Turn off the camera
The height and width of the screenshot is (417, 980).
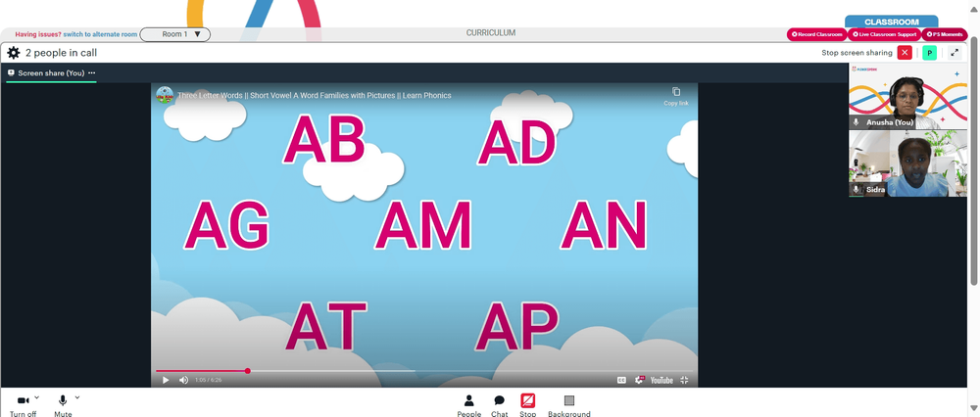[x=24, y=406]
